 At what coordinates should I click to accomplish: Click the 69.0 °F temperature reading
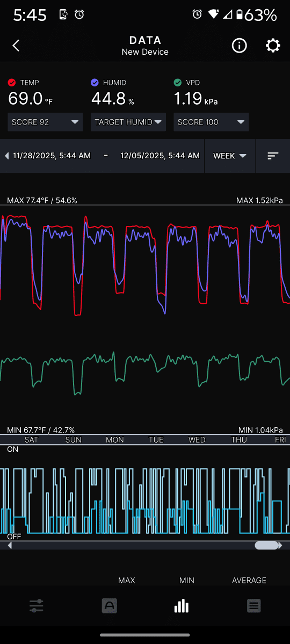click(30, 99)
